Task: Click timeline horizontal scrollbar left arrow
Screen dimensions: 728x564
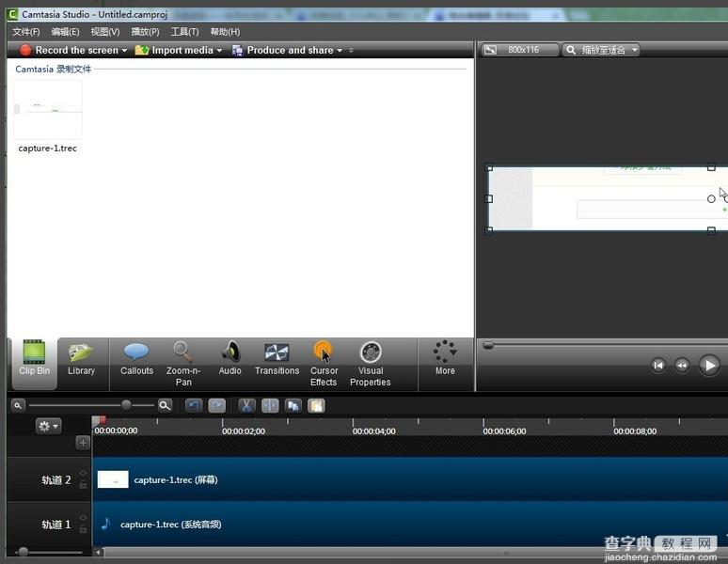Action: click(98, 553)
